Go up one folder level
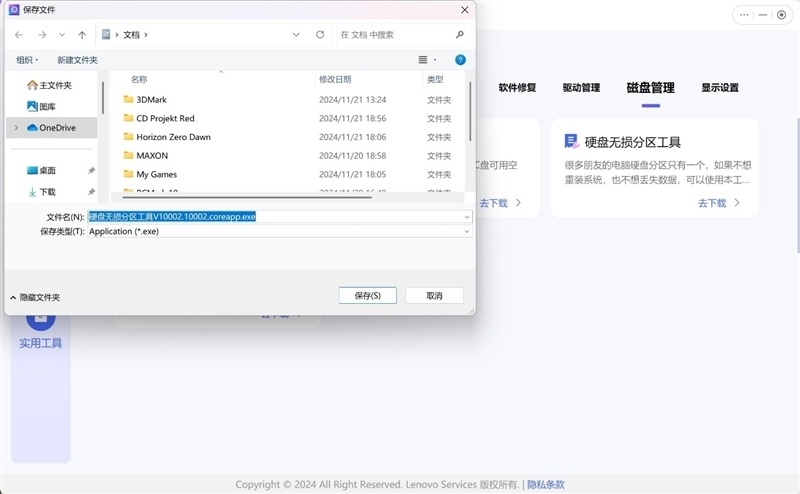 tap(82, 34)
